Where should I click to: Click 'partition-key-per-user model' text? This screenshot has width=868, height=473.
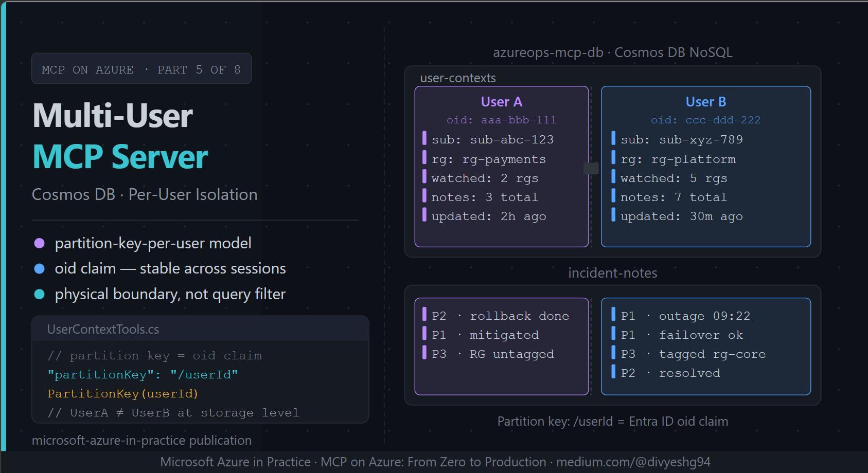[x=153, y=243]
